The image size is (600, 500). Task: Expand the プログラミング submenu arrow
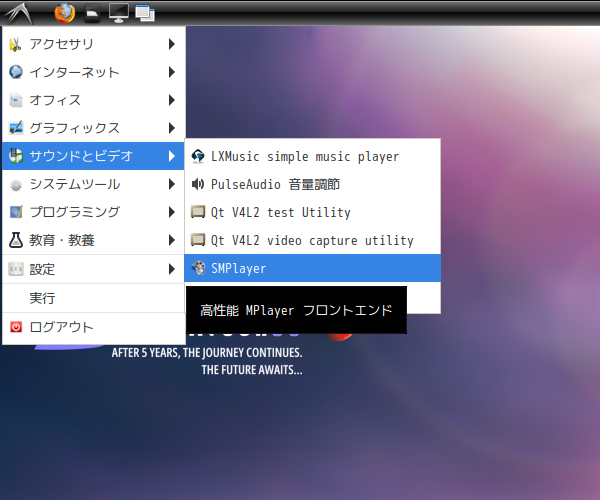172,212
